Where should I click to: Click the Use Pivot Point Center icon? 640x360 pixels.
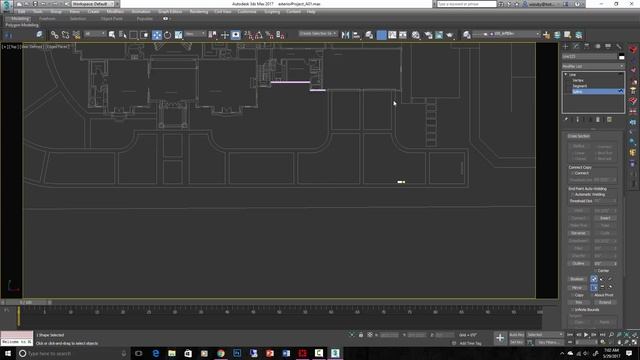213,35
